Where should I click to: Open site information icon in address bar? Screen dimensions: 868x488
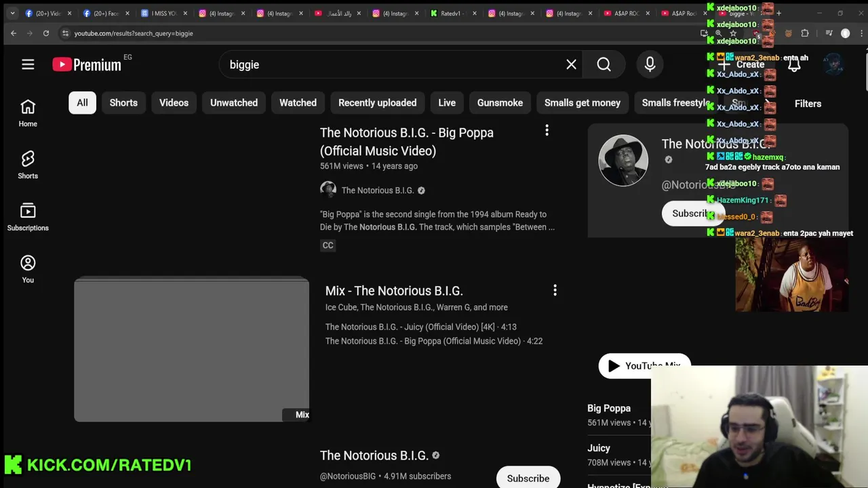(65, 33)
